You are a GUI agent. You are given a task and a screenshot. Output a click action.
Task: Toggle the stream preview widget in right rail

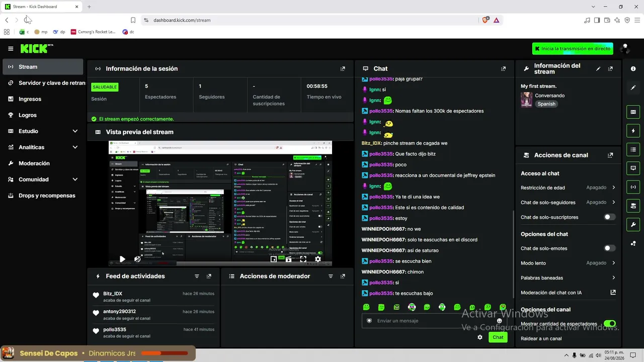(x=633, y=112)
